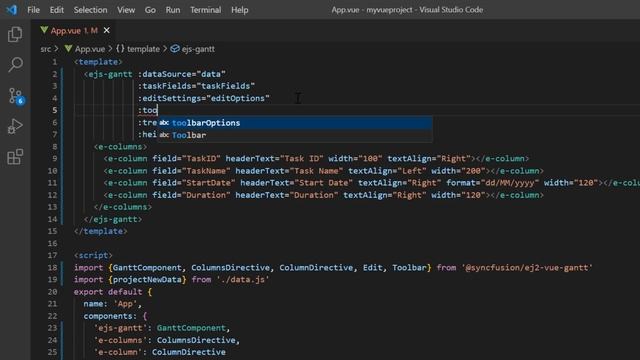Click ColumnsDirective on line 24
640x360 pixels.
[x=196, y=340]
